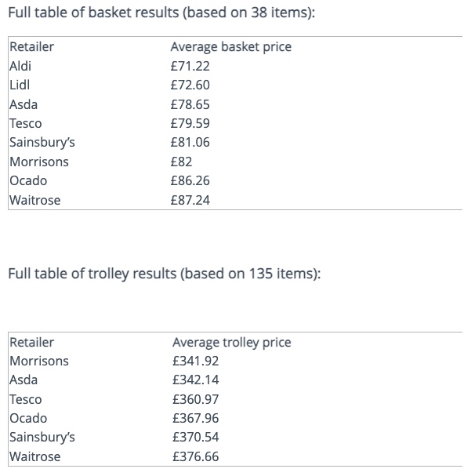
Task: Click the Retailer header of trolley table
Action: tap(32, 343)
